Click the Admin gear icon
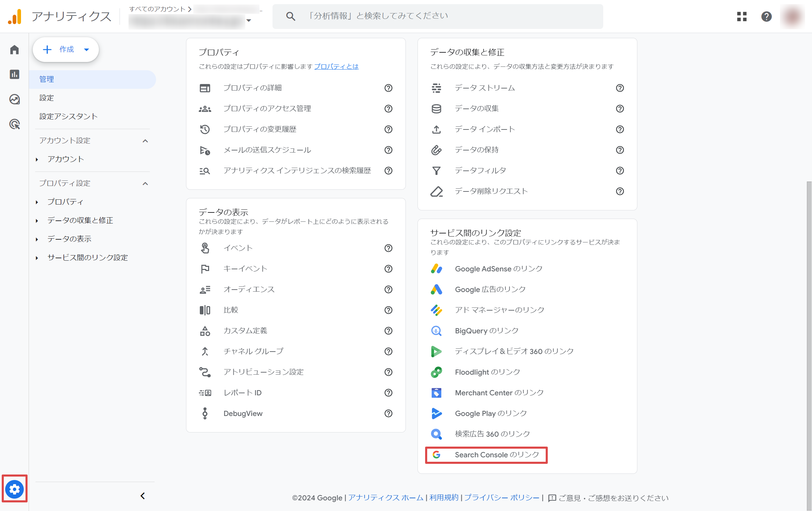Screen dimensions: 812x511 [14, 489]
